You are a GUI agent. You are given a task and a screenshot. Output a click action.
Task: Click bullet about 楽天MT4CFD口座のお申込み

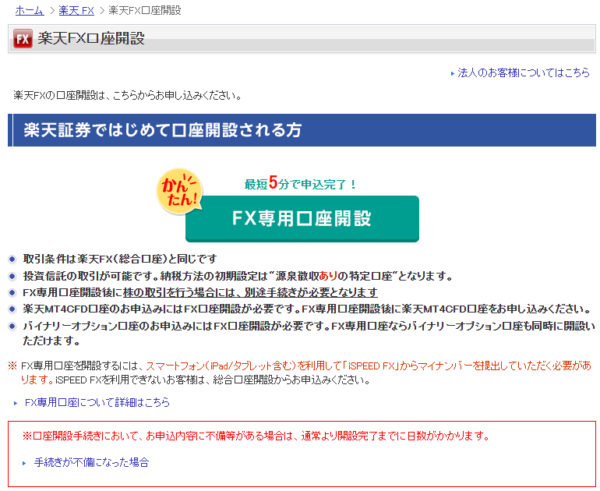pos(309,309)
